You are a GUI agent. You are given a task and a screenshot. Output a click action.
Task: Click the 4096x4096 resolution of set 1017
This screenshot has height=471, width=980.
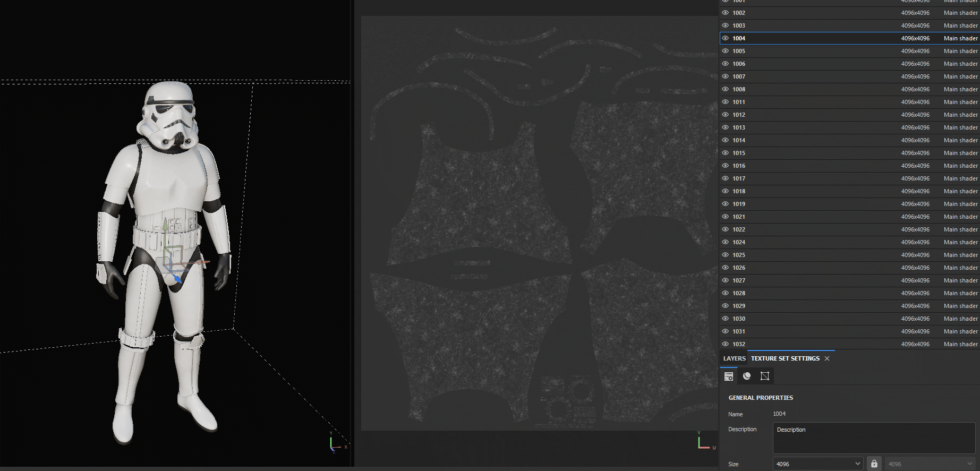(915, 178)
